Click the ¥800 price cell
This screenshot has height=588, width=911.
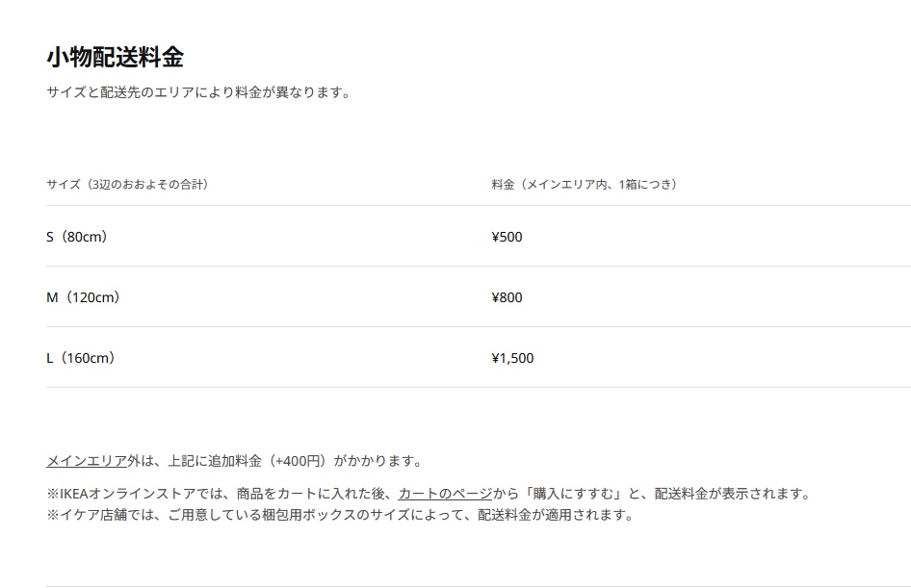coord(507,297)
